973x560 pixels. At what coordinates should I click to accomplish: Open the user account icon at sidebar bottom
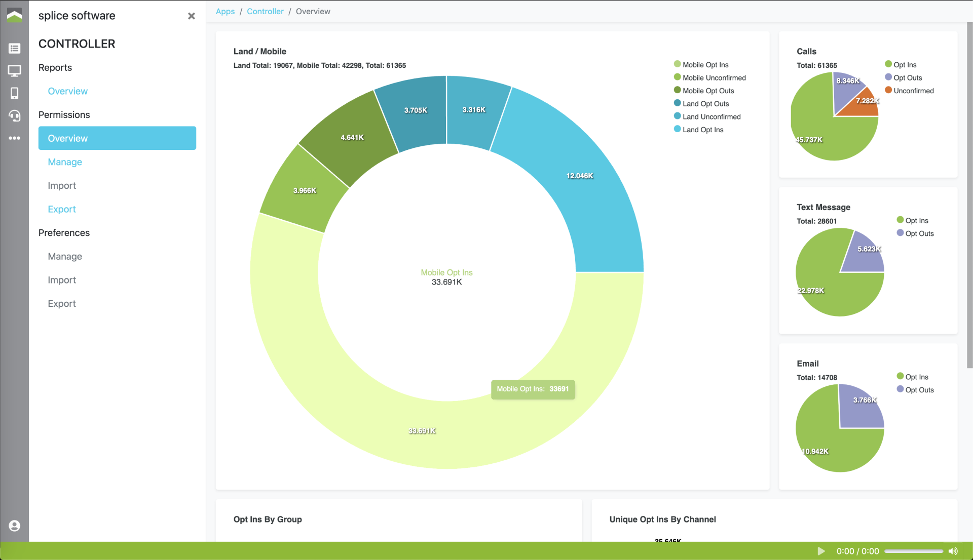15,526
